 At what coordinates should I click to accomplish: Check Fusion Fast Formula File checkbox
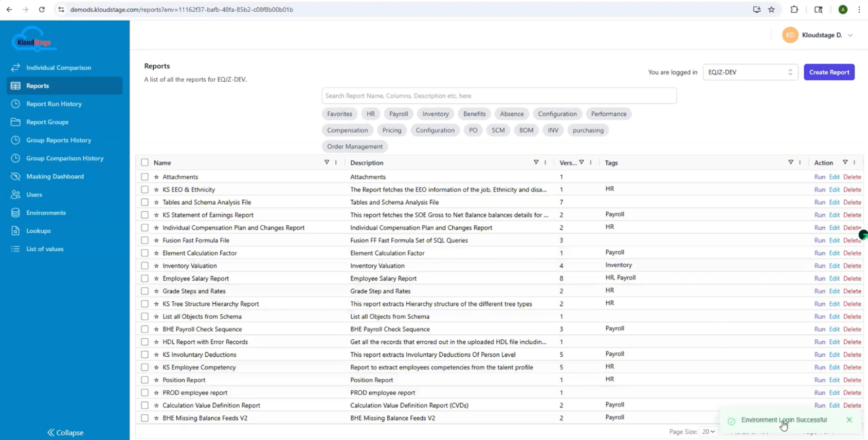(x=144, y=240)
